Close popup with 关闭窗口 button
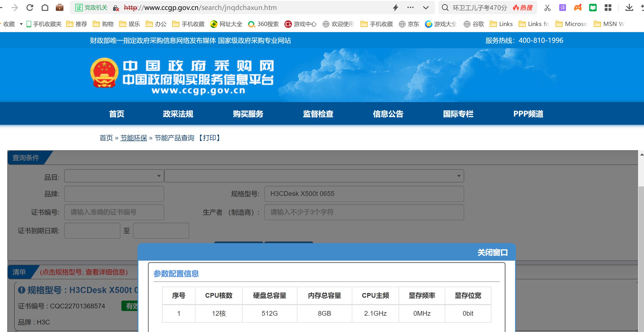 point(493,252)
